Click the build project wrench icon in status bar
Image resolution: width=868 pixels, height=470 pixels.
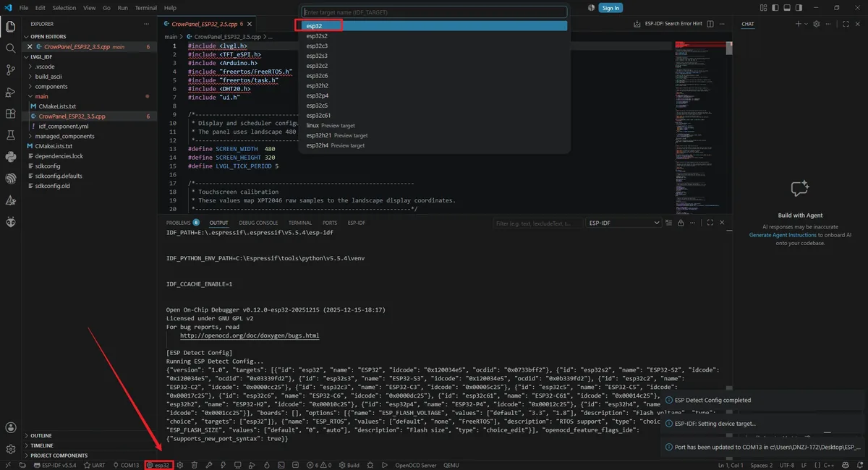[x=208, y=465]
